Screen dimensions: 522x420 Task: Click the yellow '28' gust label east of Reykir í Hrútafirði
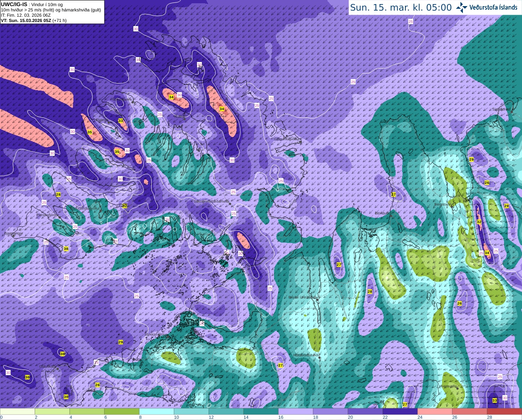click(370, 291)
